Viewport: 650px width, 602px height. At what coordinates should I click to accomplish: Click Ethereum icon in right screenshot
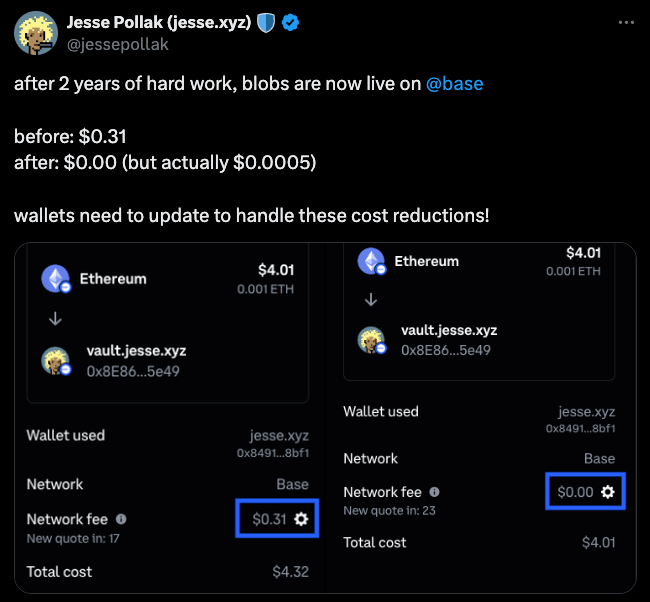pos(372,262)
